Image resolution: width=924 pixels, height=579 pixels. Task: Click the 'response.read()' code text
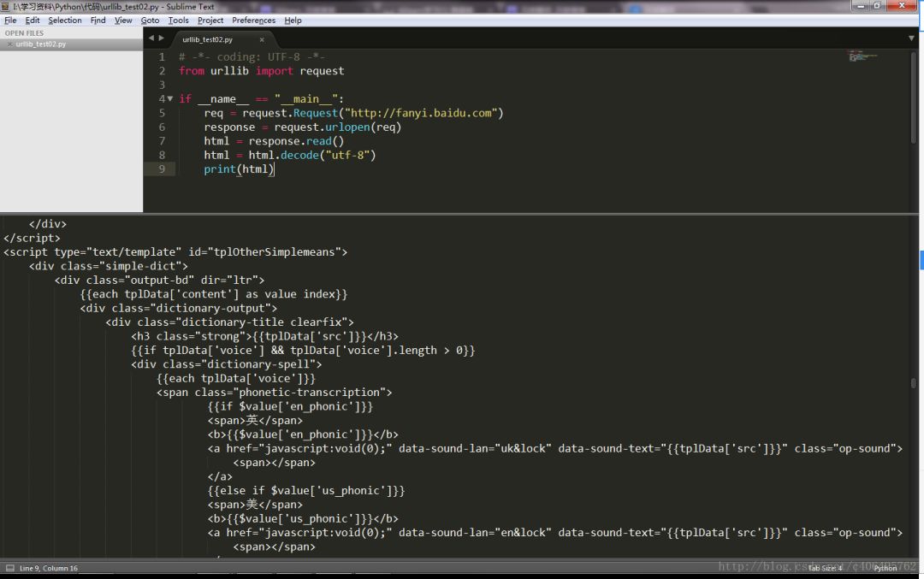click(x=296, y=141)
